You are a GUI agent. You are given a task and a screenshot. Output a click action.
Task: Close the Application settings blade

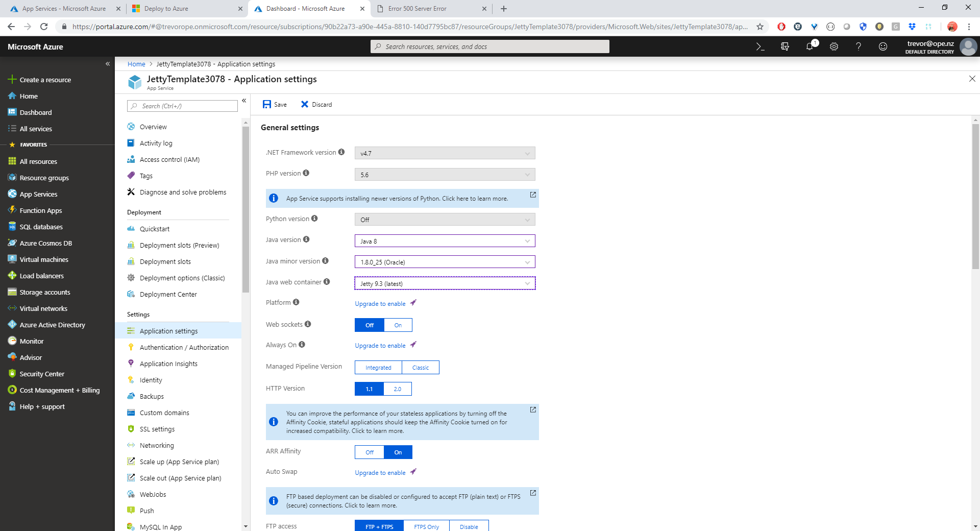coord(972,79)
